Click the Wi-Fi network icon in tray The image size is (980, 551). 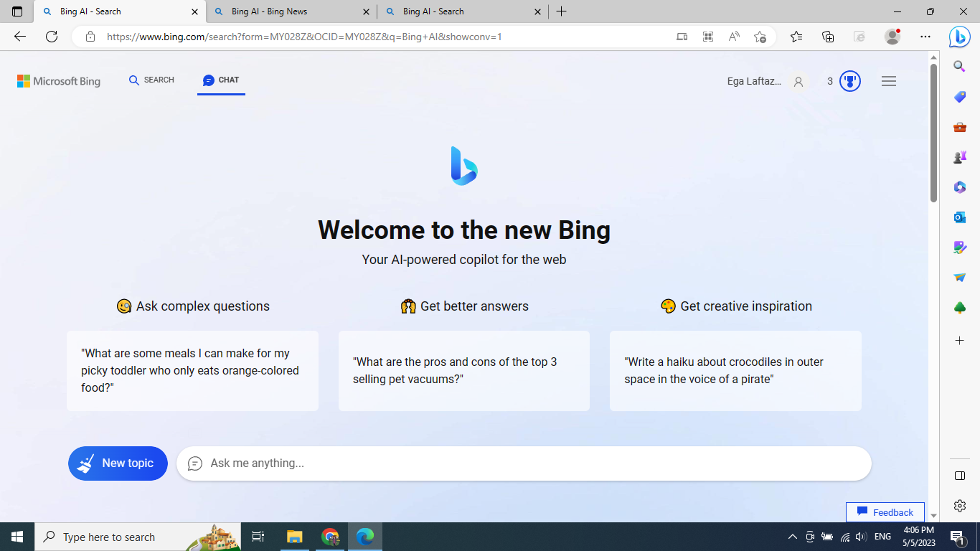(845, 537)
